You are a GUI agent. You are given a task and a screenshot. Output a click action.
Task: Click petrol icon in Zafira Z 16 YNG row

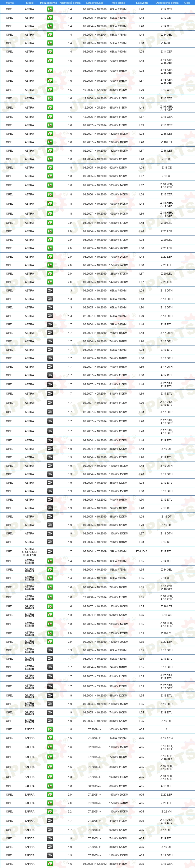[50, 738]
